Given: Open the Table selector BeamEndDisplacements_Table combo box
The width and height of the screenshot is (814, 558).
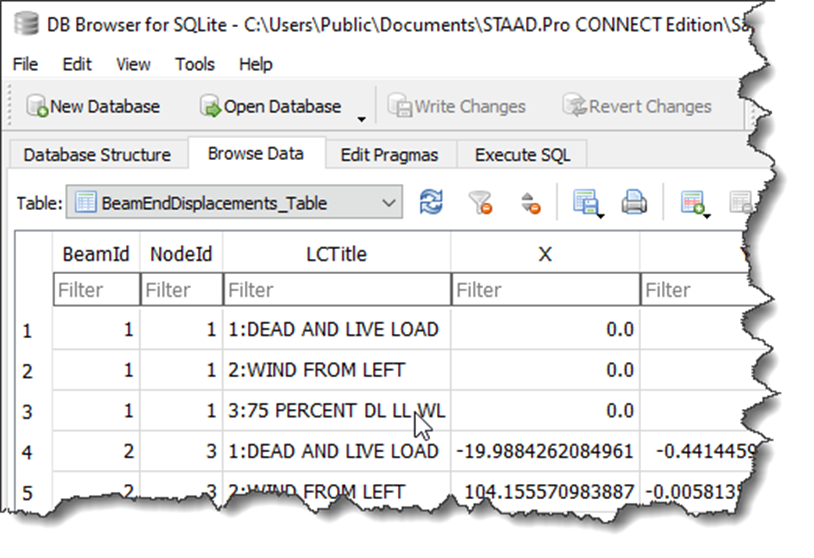Looking at the screenshot, I should tap(234, 202).
